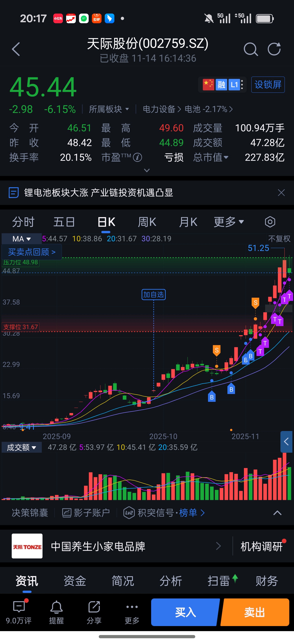Set a price alert with 提醒 bell

(x=57, y=612)
